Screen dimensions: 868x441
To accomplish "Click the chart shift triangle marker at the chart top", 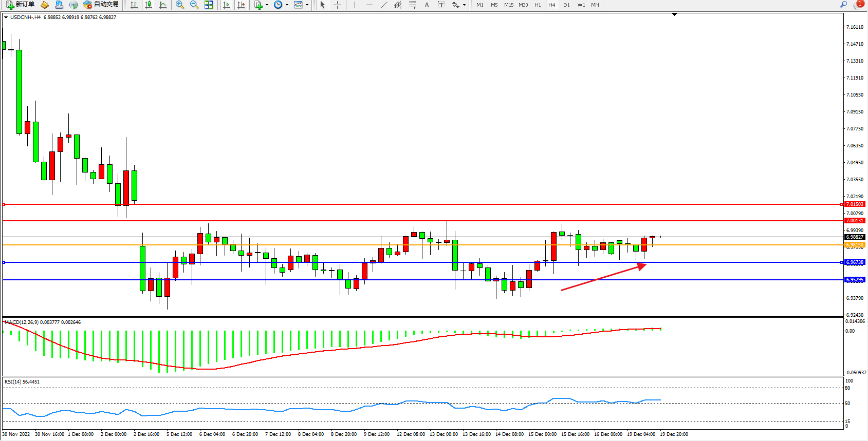I will 674,14.
